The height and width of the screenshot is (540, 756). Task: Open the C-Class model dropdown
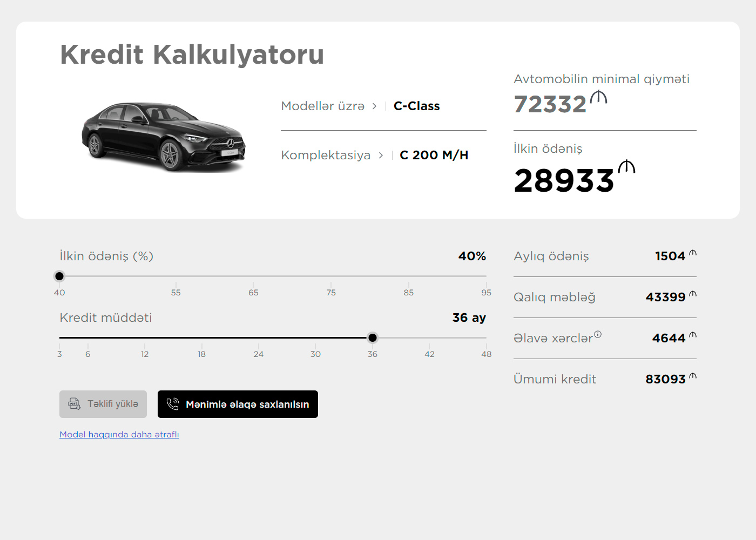click(x=416, y=106)
